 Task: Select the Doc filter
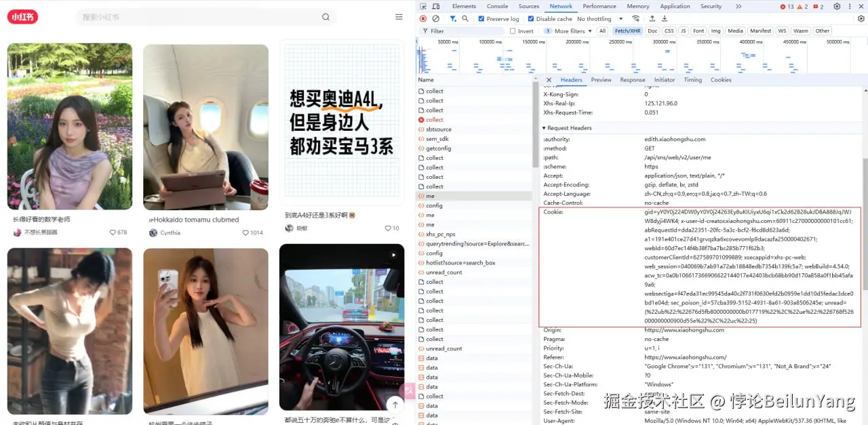pyautogui.click(x=652, y=31)
